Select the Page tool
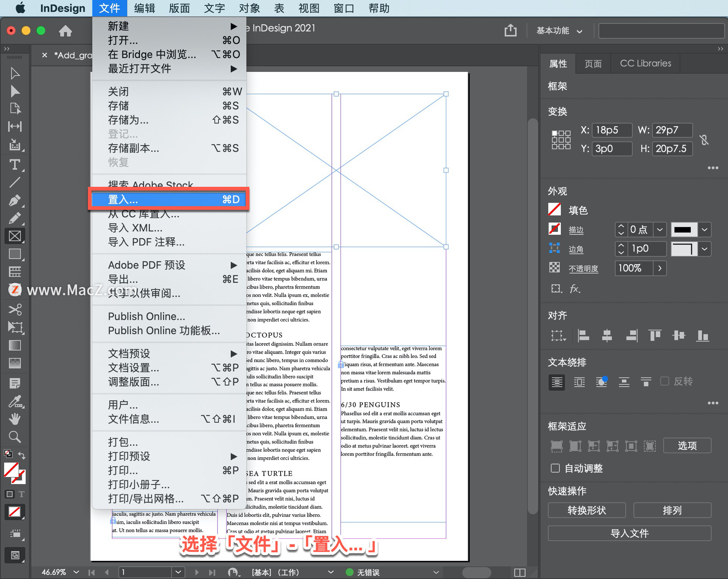Screen dimensions: 728x579 coord(15,108)
